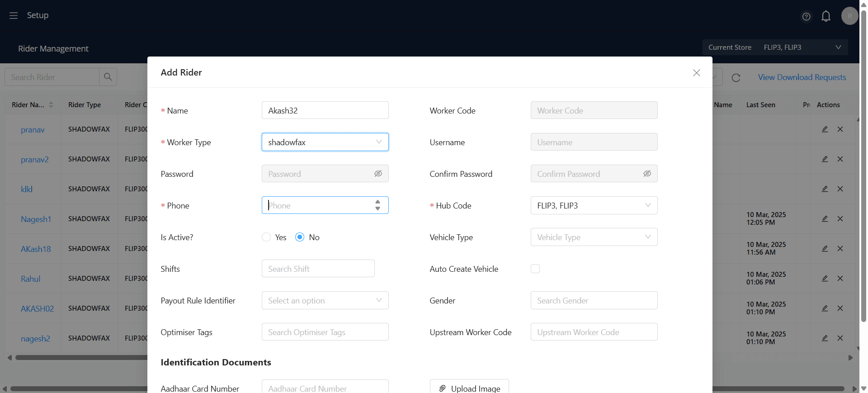Open the Hub Code dropdown
This screenshot has width=868, height=393.
pyautogui.click(x=594, y=205)
